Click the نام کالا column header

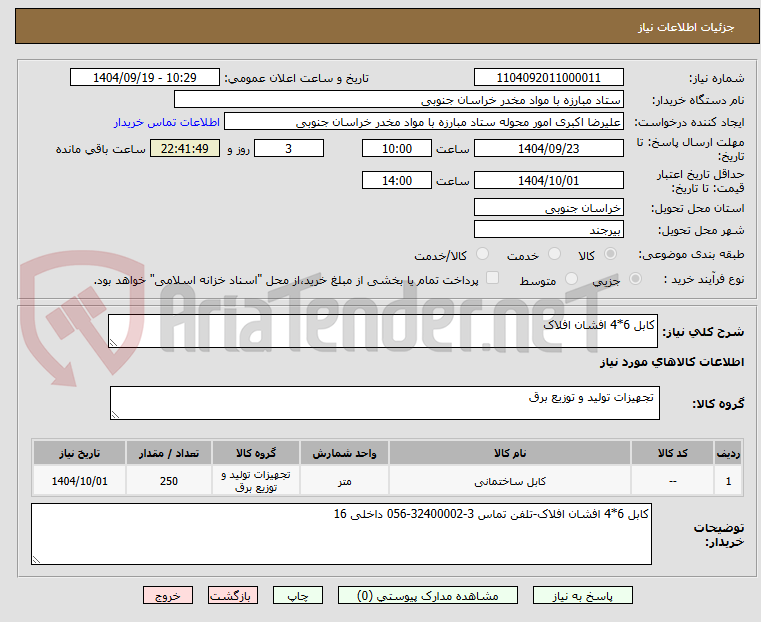click(x=510, y=453)
